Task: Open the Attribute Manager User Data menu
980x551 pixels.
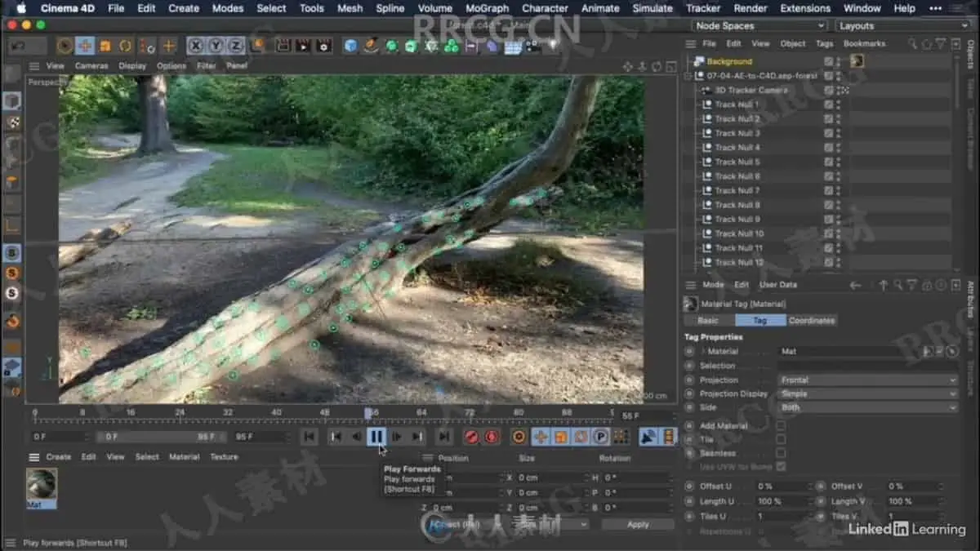Action: click(777, 285)
